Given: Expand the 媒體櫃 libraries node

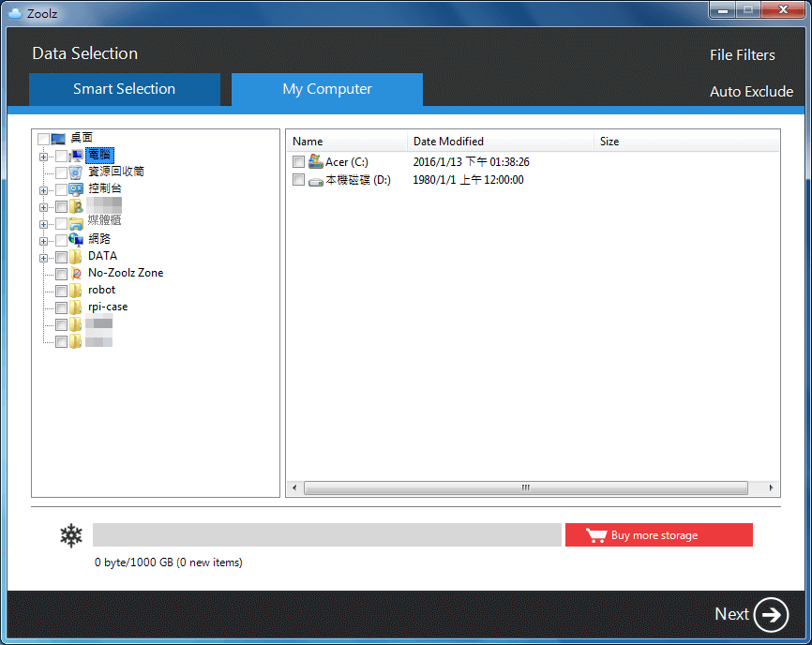Looking at the screenshot, I should [x=43, y=222].
